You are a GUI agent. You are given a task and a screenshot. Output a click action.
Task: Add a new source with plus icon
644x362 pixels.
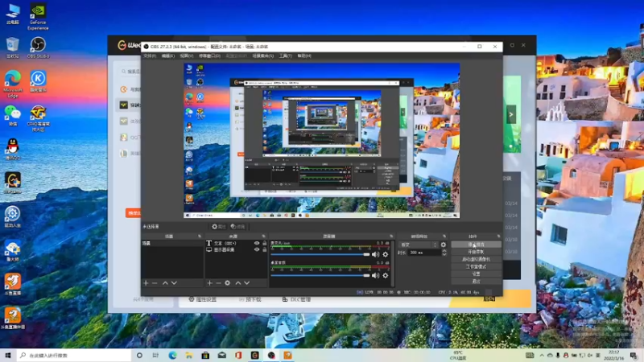pos(210,283)
